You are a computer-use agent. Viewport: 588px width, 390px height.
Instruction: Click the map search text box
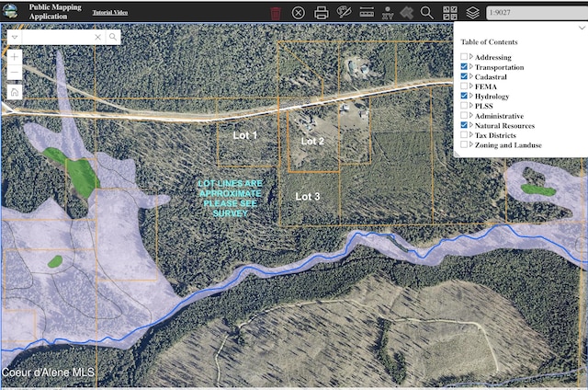56,37
